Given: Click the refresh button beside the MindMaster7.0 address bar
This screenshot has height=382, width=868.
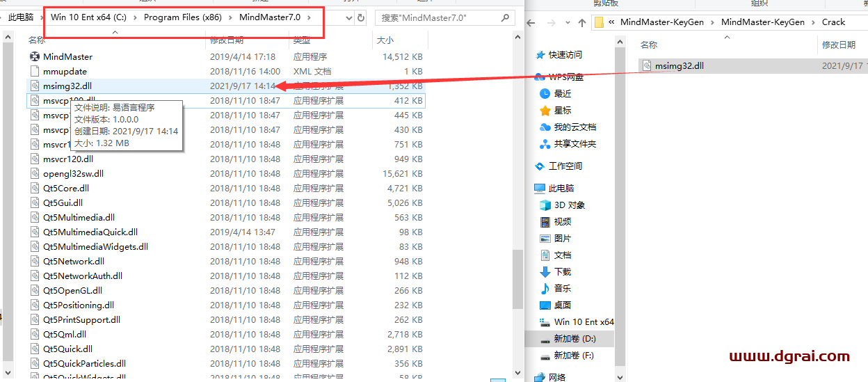Looking at the screenshot, I should tap(361, 17).
